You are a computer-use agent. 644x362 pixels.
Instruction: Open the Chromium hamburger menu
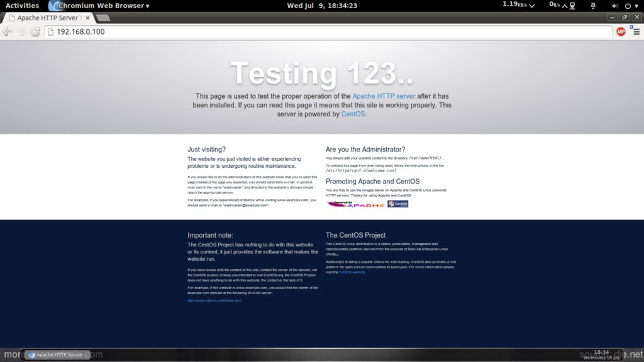635,31
